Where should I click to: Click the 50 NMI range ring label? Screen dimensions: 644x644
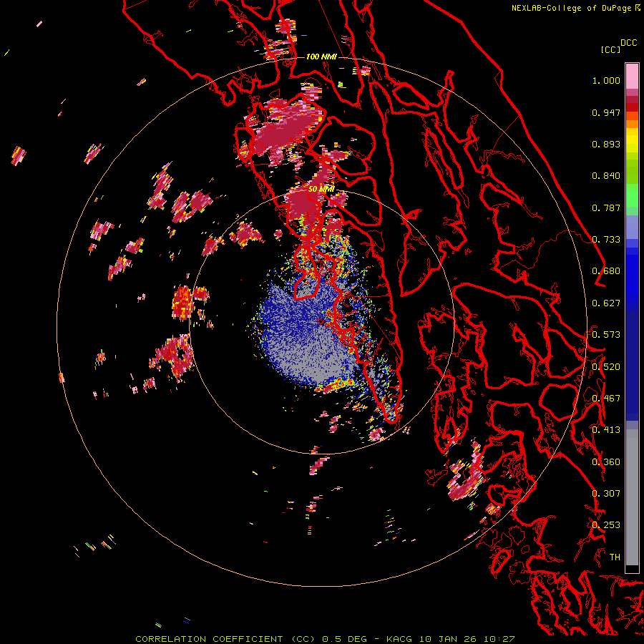(x=321, y=190)
